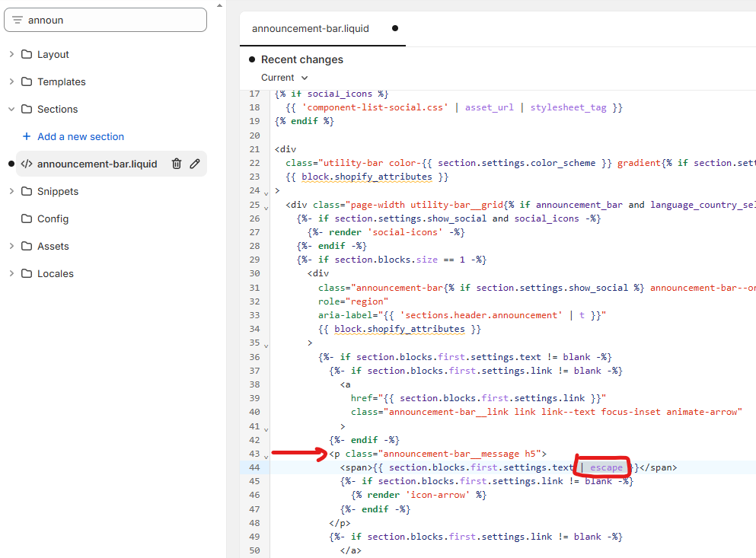
Task: Expand the Layout folder chevron
Action: point(11,54)
